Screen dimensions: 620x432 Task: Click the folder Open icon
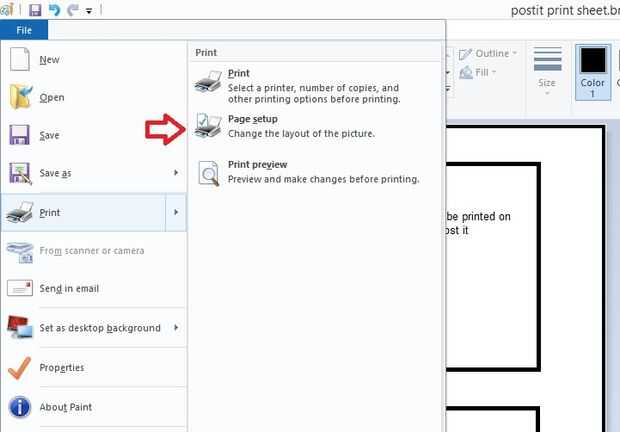(20, 96)
